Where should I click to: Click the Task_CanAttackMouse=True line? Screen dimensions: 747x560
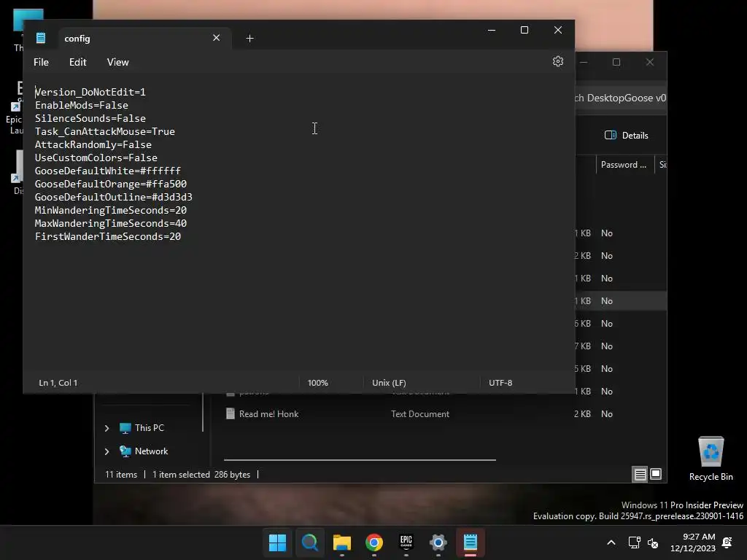(x=105, y=131)
